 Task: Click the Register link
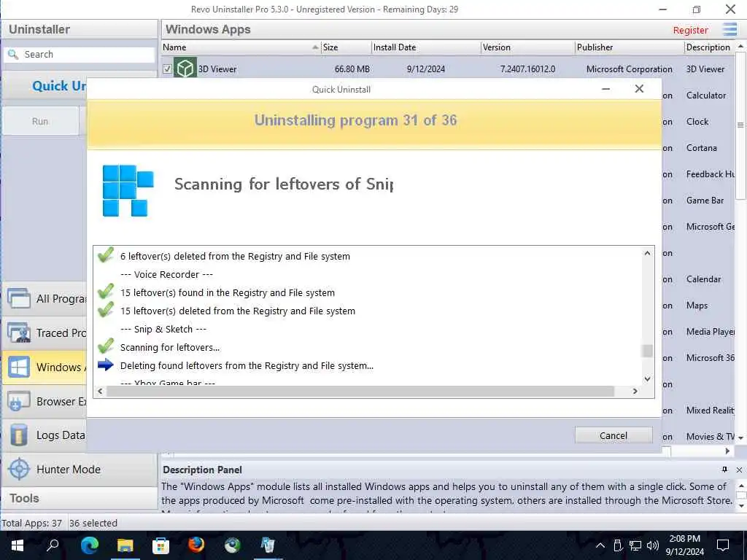coord(690,30)
